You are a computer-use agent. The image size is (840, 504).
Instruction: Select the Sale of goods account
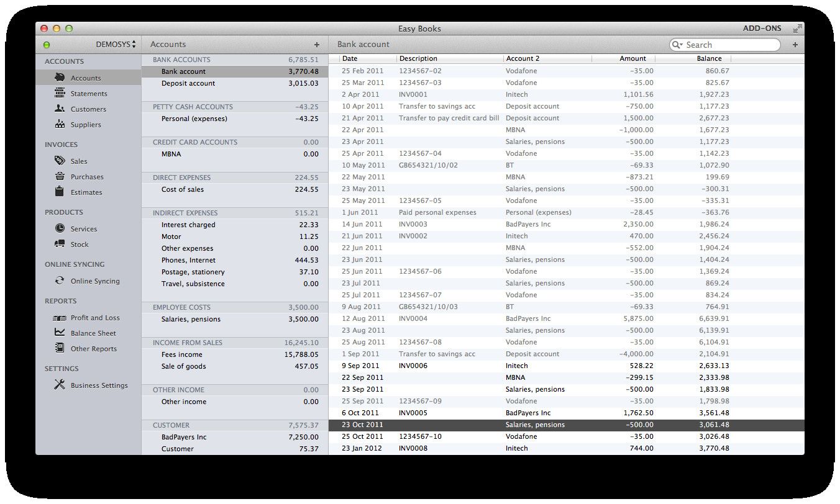pyautogui.click(x=235, y=366)
